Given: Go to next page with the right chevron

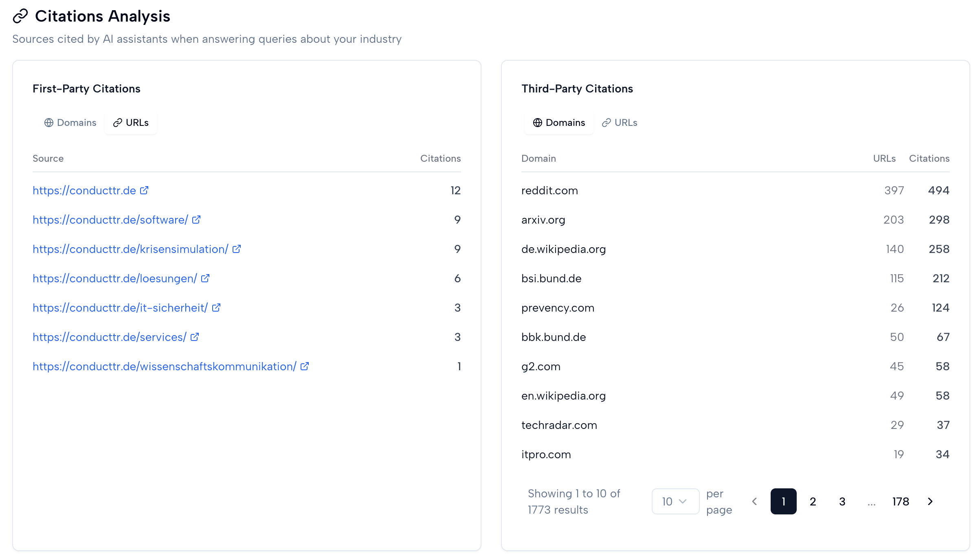Looking at the screenshot, I should click(x=930, y=501).
